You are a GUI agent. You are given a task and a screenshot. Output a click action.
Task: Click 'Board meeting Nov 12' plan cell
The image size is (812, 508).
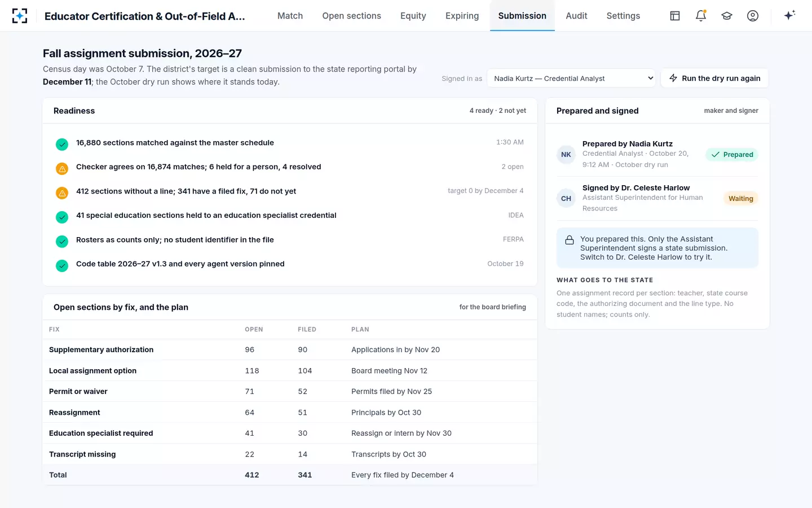pyautogui.click(x=389, y=371)
